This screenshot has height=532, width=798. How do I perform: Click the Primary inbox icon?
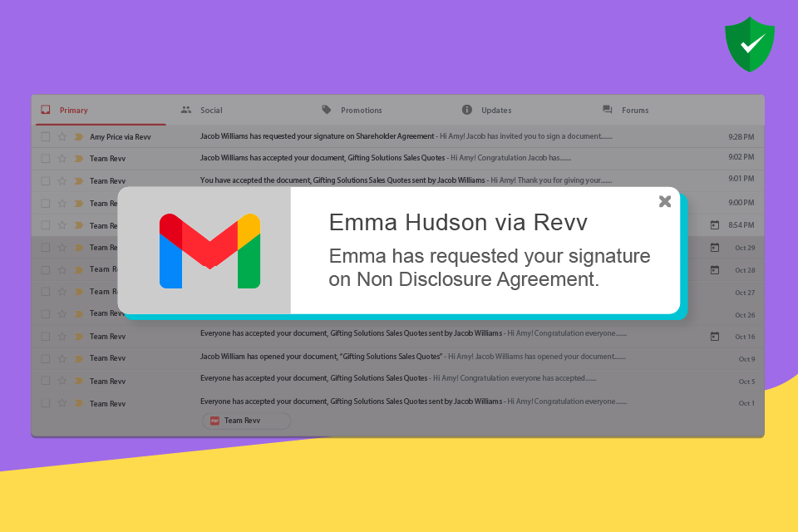click(46, 110)
